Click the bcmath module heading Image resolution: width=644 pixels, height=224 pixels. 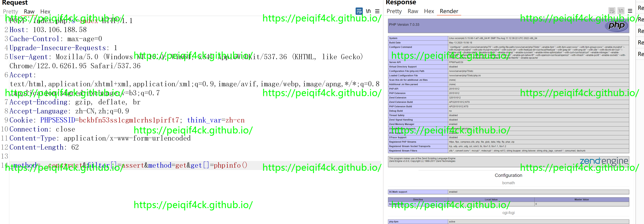tap(508, 183)
